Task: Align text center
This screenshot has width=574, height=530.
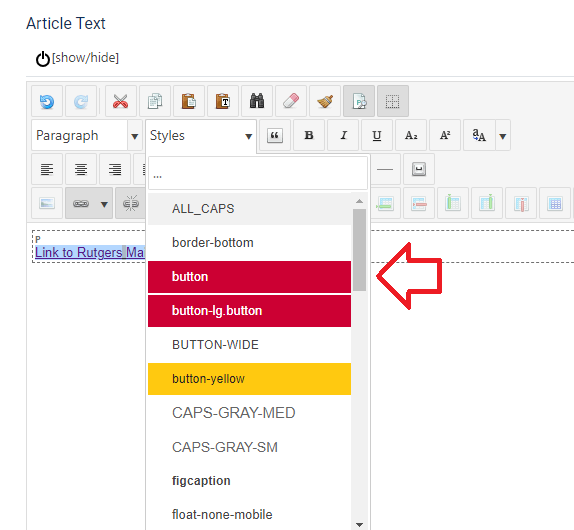Action: coord(81,169)
